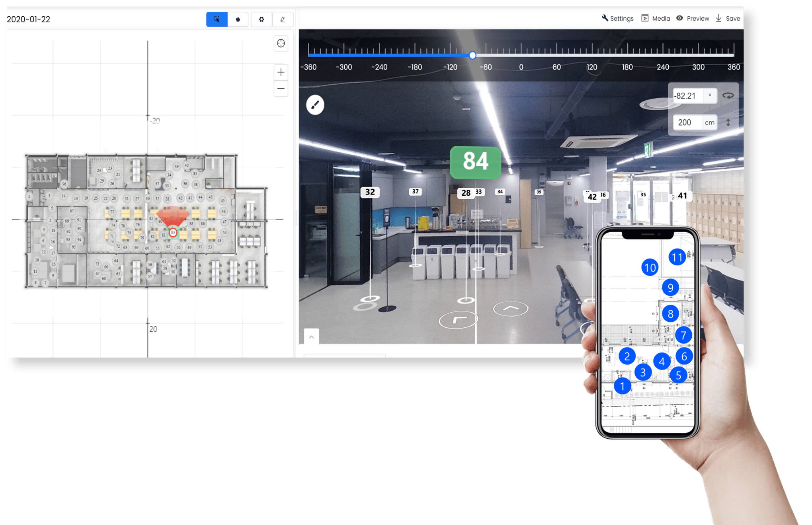
Task: Activate the pencil annotation tool
Action: (x=283, y=19)
